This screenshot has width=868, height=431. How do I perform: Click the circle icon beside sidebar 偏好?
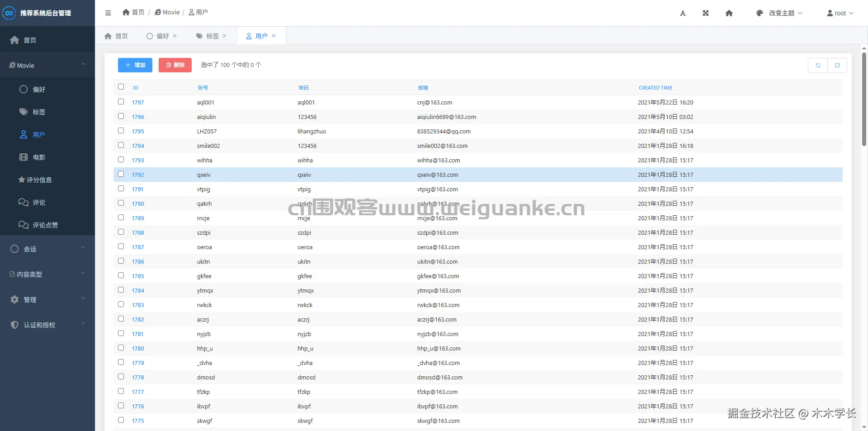pos(24,89)
